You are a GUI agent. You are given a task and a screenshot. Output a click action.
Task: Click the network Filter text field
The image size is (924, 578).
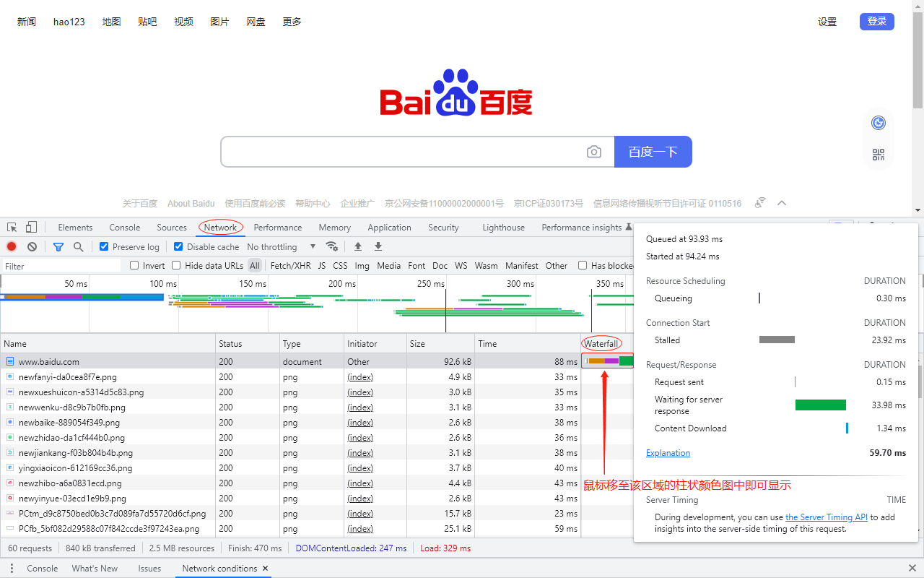pos(61,266)
